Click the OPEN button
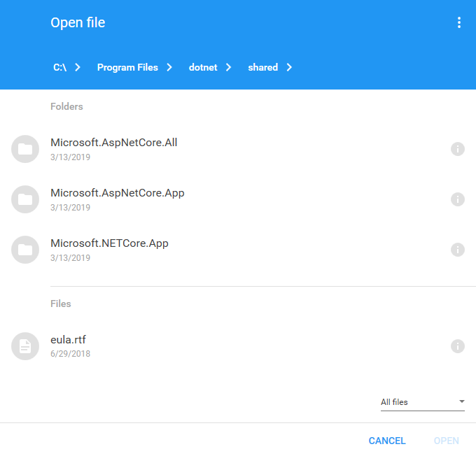This screenshot has width=476, height=449. tap(447, 441)
